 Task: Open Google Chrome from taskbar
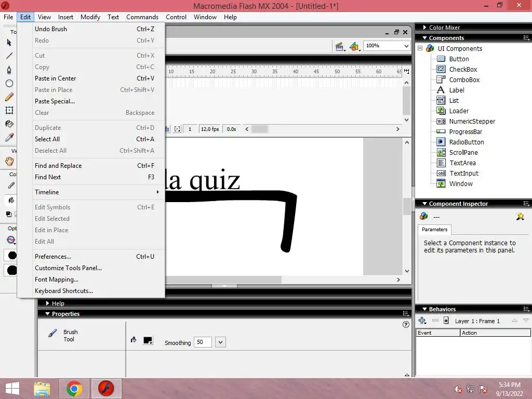tap(74, 389)
